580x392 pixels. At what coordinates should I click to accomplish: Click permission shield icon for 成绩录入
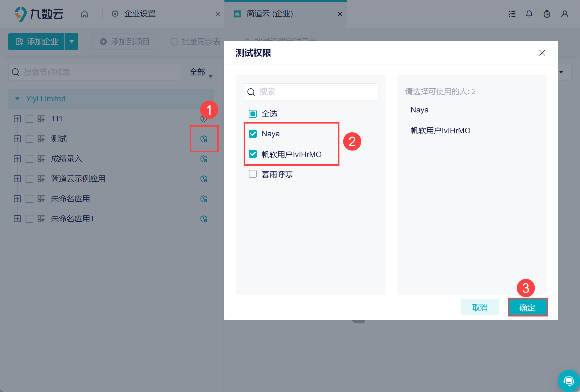point(204,159)
